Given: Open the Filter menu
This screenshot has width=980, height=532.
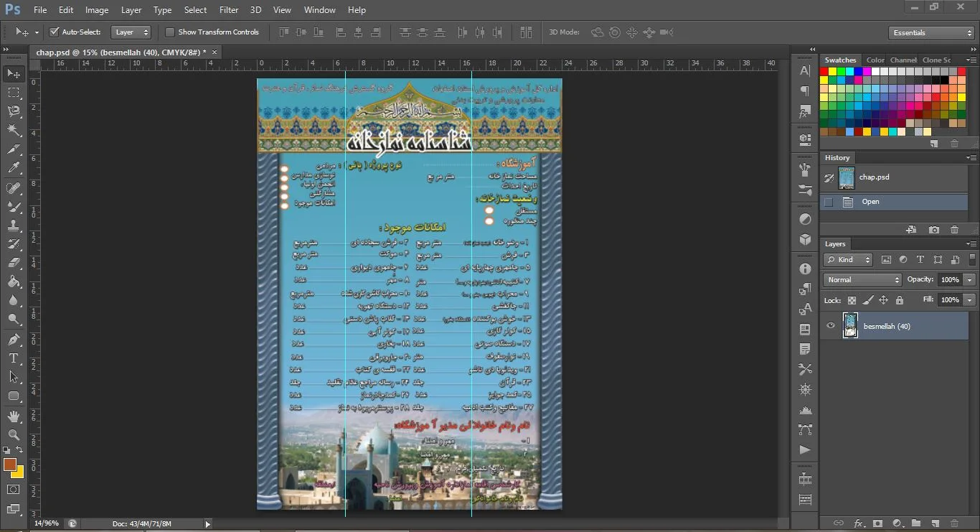Looking at the screenshot, I should 229,10.
